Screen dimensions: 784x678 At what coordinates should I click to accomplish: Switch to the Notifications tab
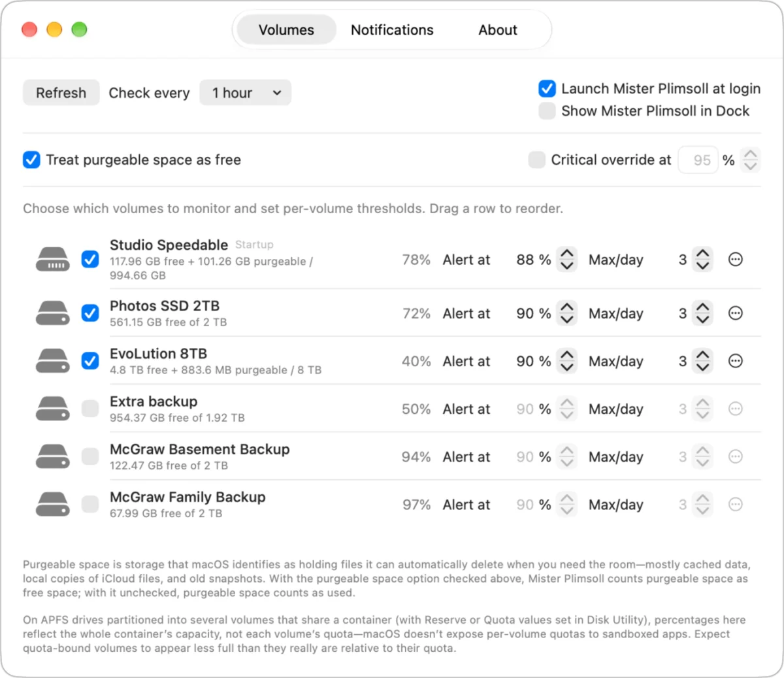[392, 30]
